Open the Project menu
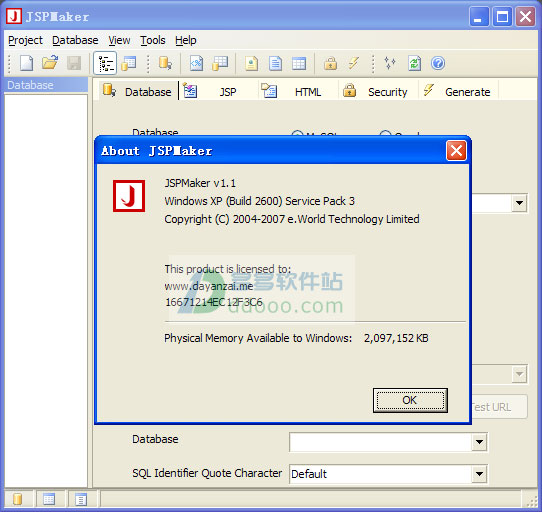The height and width of the screenshot is (512, 542). point(25,40)
